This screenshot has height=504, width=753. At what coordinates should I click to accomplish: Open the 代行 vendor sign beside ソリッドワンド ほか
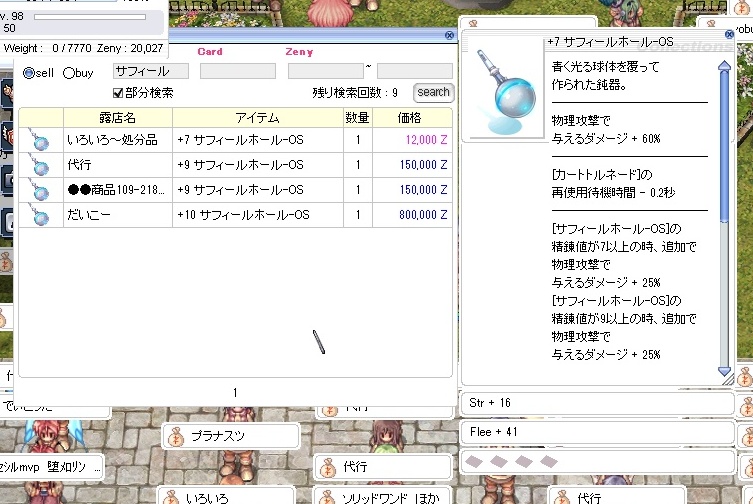pos(617,496)
